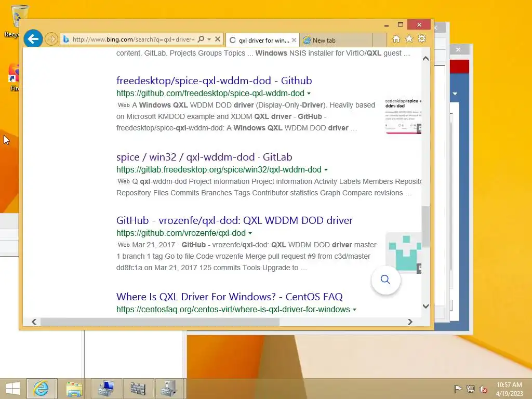Image resolution: width=532 pixels, height=399 pixels.
Task: Click the Stop loading X in address bar
Action: tap(218, 39)
